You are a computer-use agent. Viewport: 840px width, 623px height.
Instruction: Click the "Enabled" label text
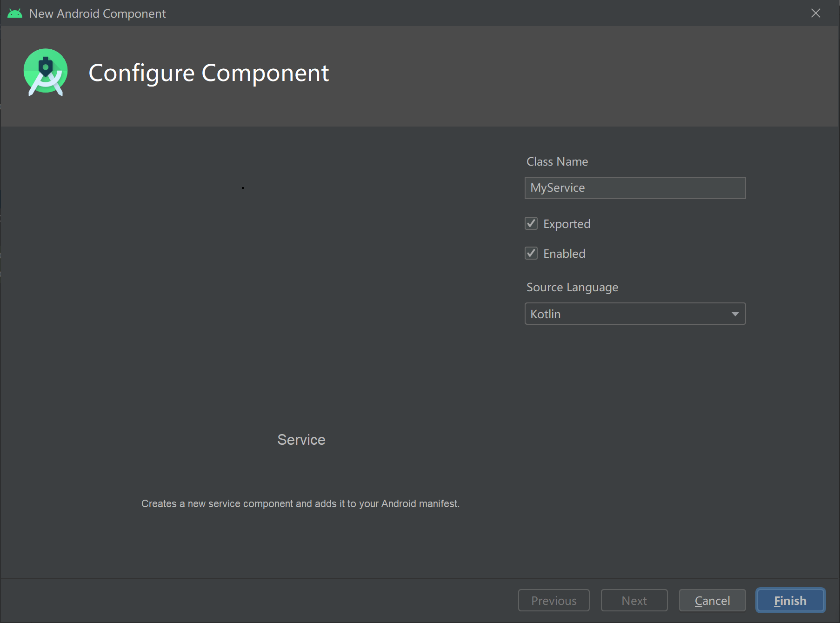click(x=564, y=254)
